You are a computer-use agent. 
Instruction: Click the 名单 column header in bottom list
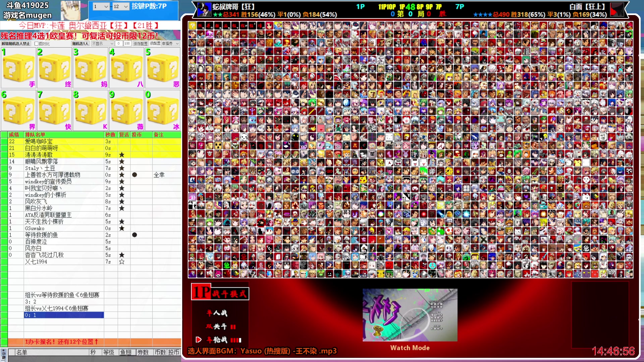click(x=52, y=352)
